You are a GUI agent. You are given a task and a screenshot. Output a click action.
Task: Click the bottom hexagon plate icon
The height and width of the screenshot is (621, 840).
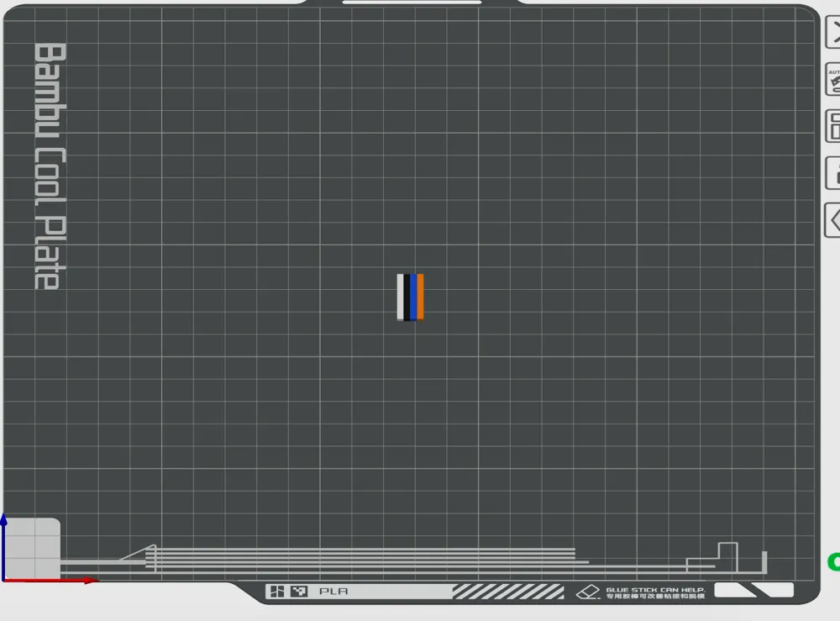point(833,221)
